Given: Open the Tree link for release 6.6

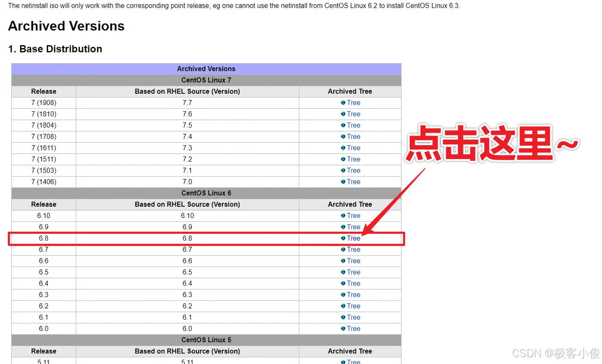Looking at the screenshot, I should tap(353, 261).
